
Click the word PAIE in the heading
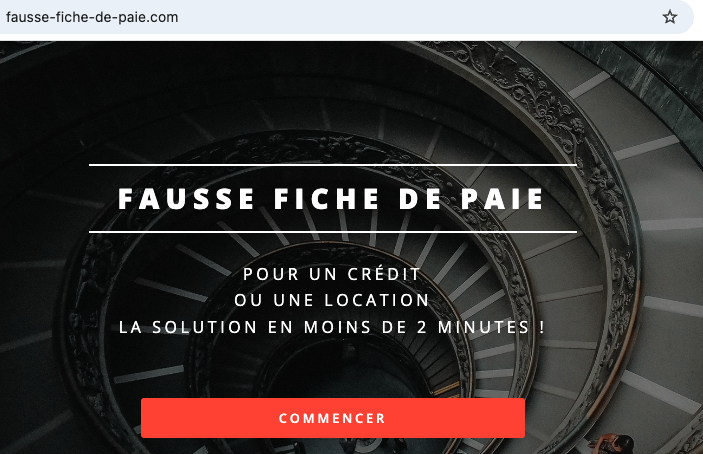503,199
